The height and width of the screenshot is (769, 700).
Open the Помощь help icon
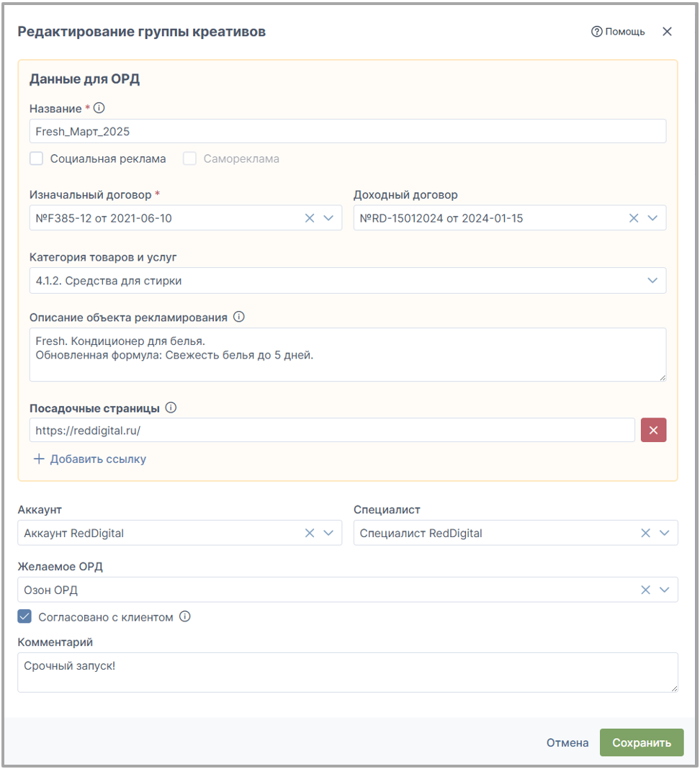point(596,32)
